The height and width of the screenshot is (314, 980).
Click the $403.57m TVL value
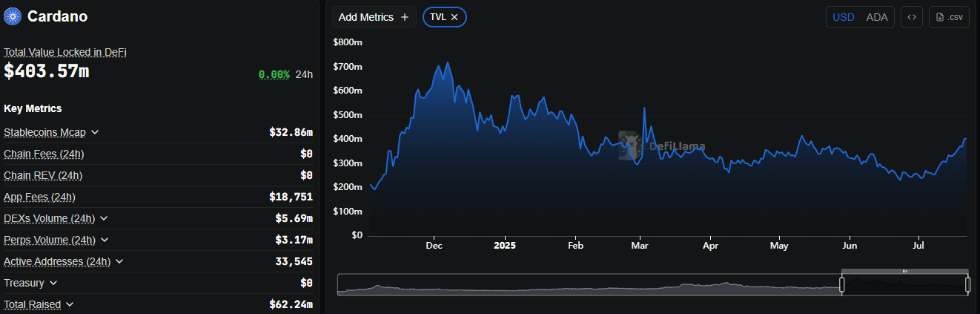[x=47, y=71]
